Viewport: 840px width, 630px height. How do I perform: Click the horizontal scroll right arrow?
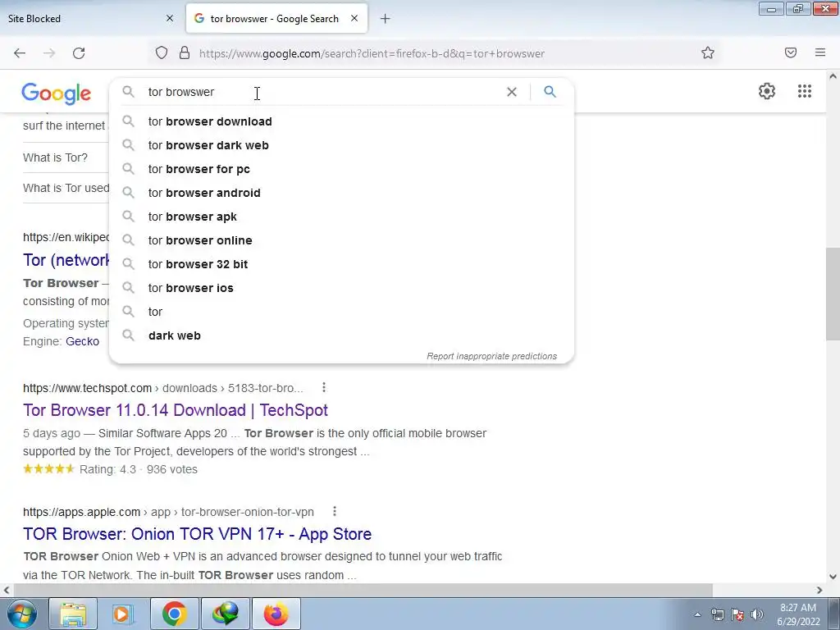819,590
